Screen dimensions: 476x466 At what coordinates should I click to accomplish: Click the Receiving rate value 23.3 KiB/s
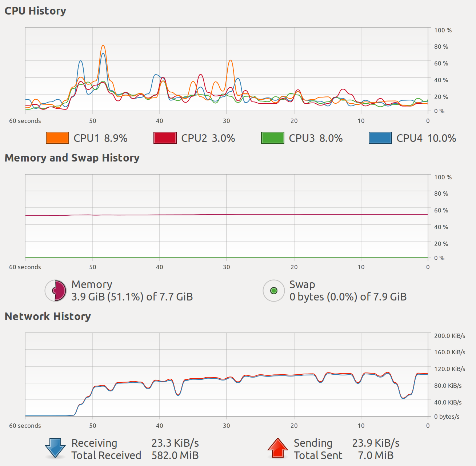pyautogui.click(x=175, y=443)
